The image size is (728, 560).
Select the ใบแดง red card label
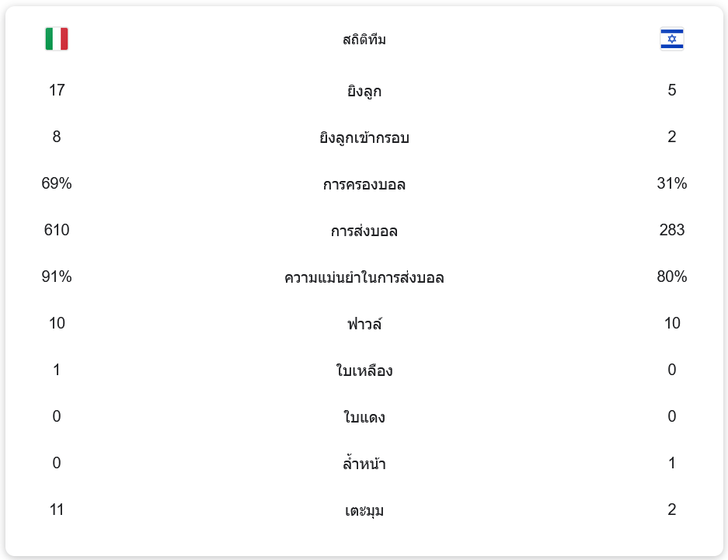coord(364,417)
